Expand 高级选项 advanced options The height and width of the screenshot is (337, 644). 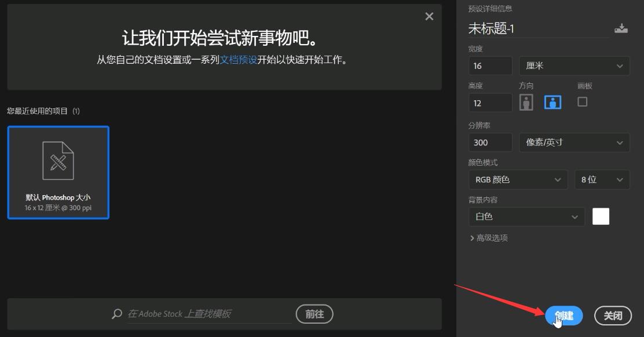pos(489,238)
